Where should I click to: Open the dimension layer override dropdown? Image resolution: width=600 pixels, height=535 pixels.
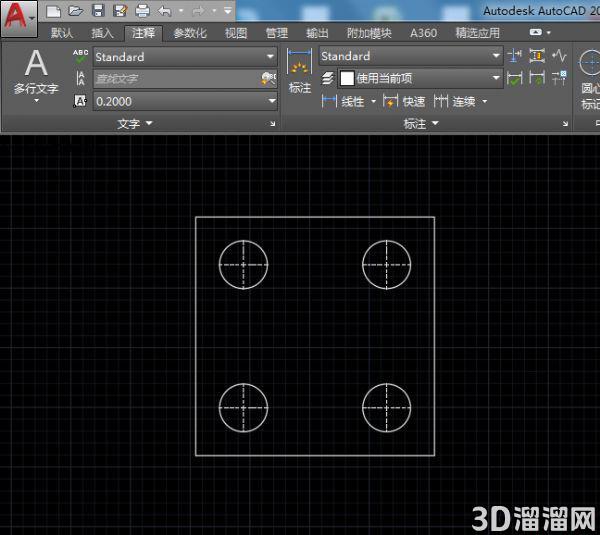point(420,78)
